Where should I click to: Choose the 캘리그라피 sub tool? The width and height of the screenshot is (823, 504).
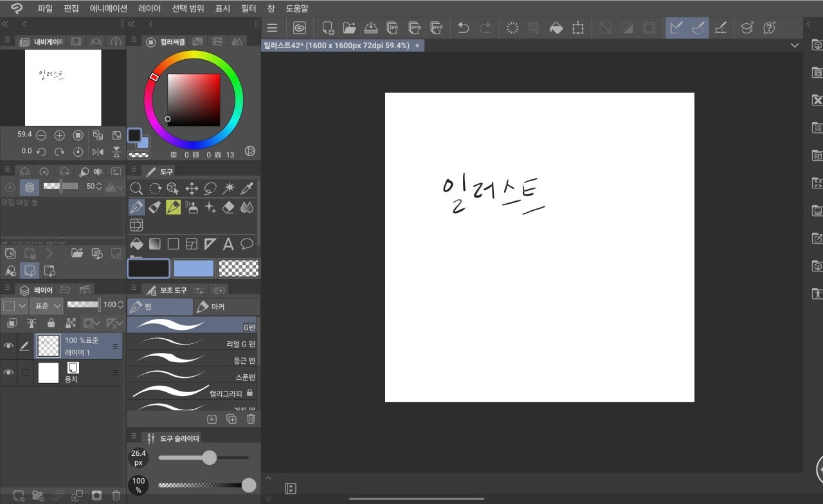[x=192, y=392]
